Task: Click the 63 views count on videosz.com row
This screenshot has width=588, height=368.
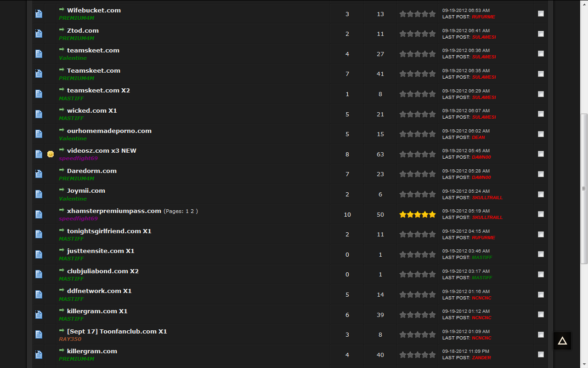Action: click(380, 154)
